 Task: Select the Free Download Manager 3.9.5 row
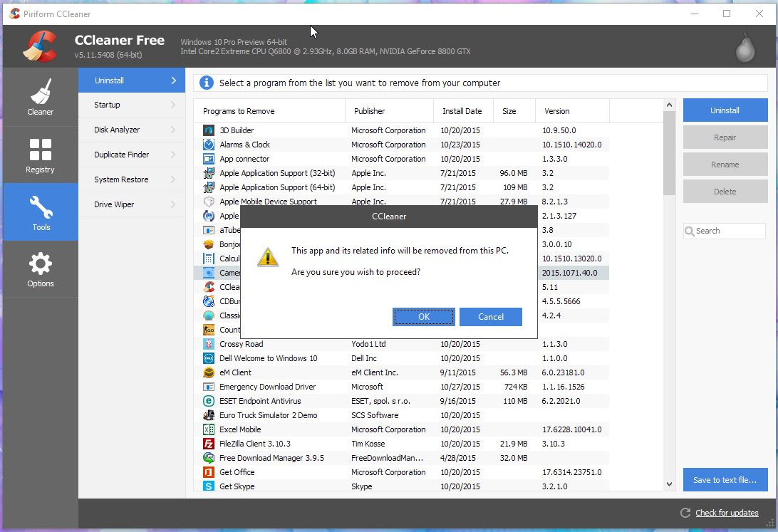[x=402, y=458]
